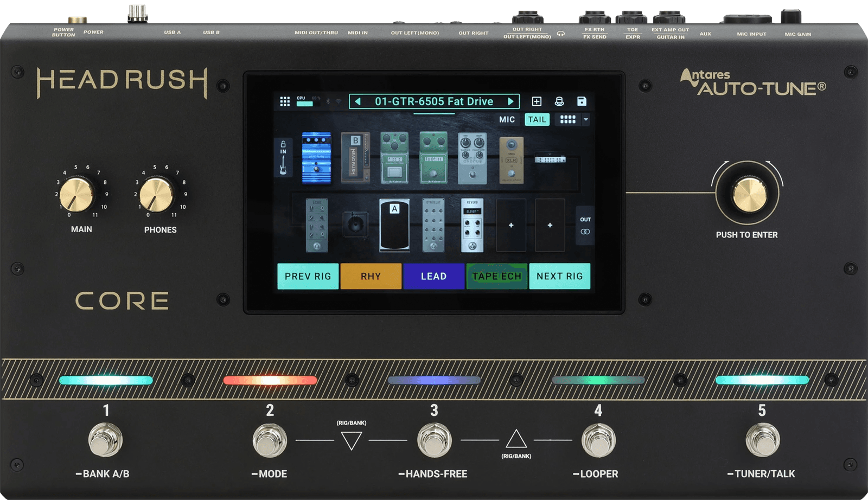This screenshot has height=500, width=868.
Task: Check the CPU usage meter
Action: click(x=308, y=101)
